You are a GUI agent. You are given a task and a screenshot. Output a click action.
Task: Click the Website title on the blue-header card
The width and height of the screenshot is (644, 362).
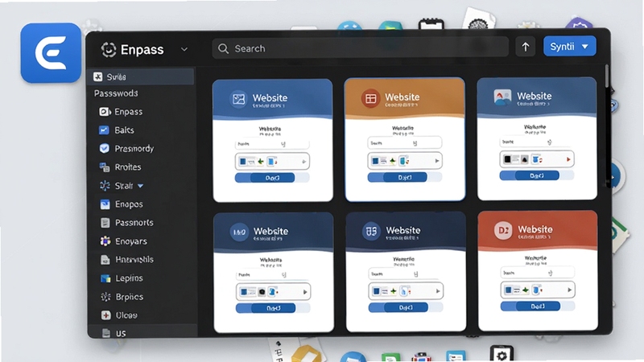[270, 97]
